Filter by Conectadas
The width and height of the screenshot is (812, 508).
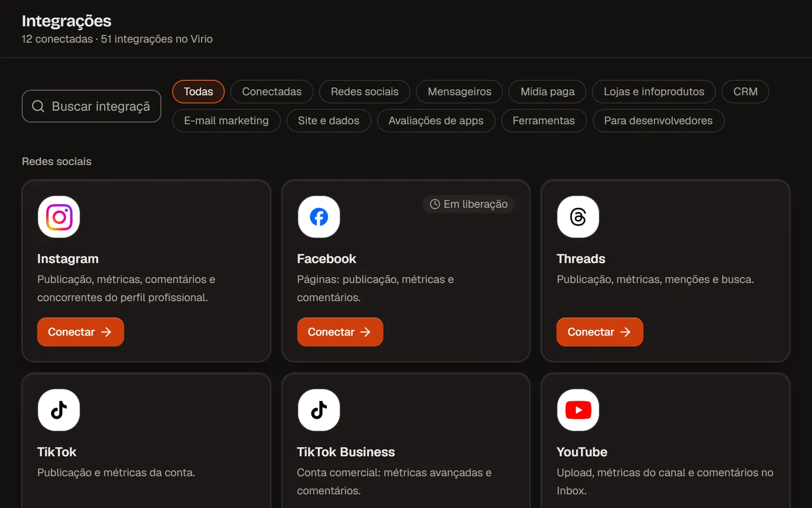click(x=272, y=91)
